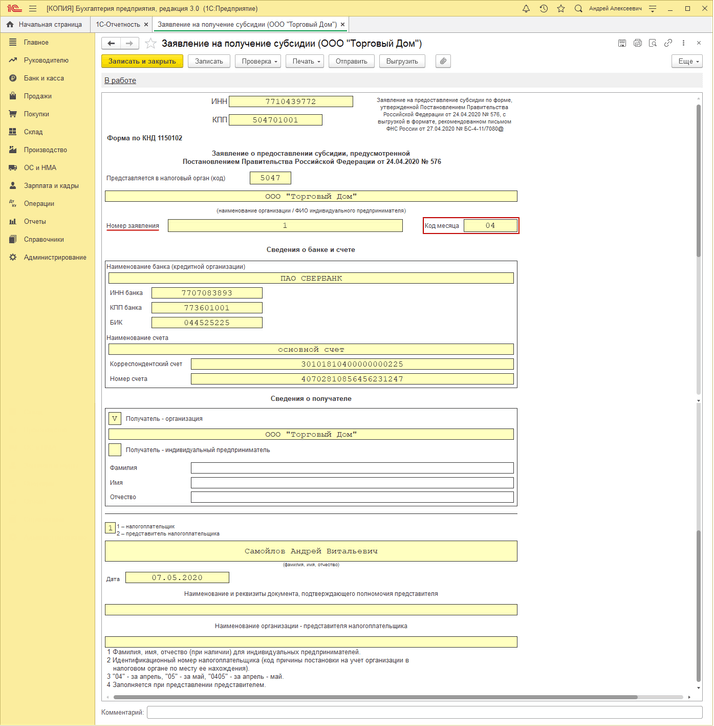
Task: Add form to favorites with star icon
Action: tap(152, 44)
